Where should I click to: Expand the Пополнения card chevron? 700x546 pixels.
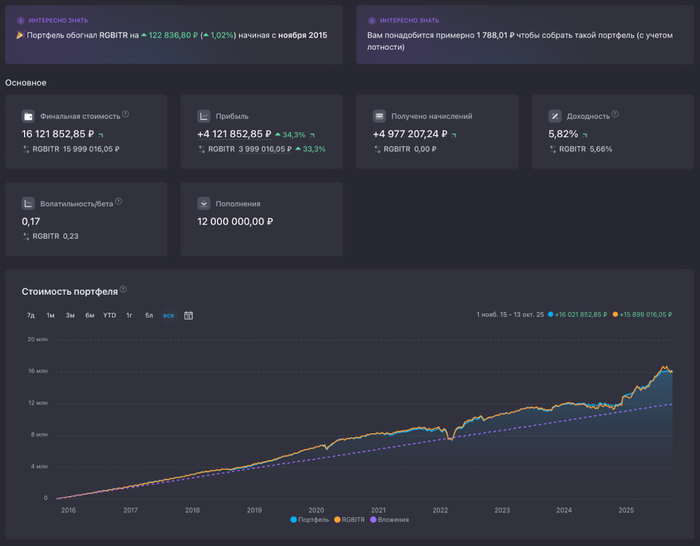[204, 203]
